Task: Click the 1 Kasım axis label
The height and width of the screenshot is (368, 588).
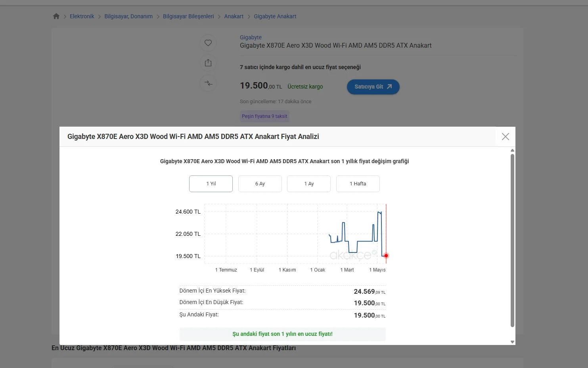Action: click(x=287, y=270)
